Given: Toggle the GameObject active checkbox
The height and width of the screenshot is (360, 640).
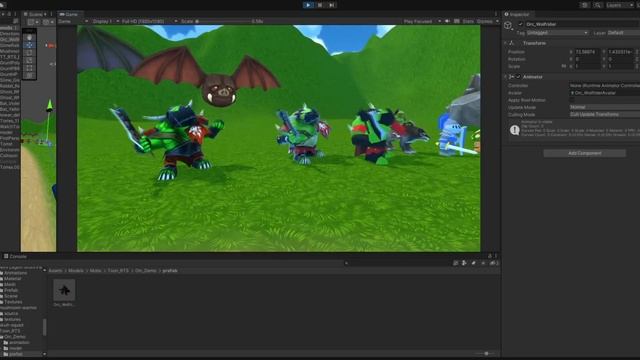Looking at the screenshot, I should pos(520,24).
